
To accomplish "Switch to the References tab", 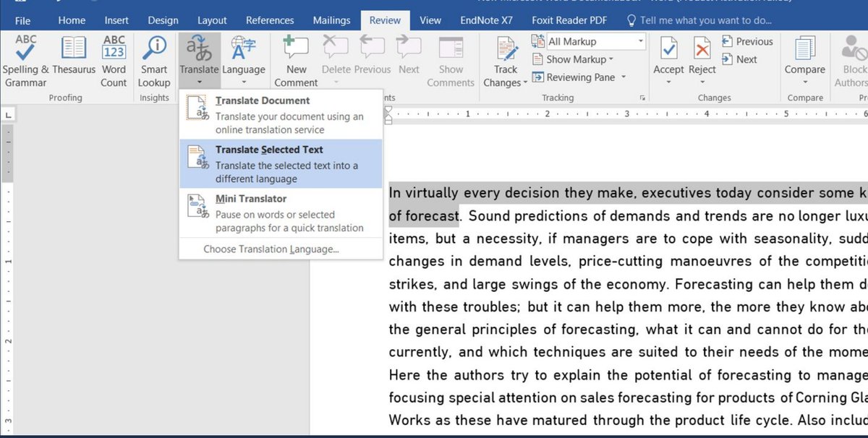I will (269, 20).
